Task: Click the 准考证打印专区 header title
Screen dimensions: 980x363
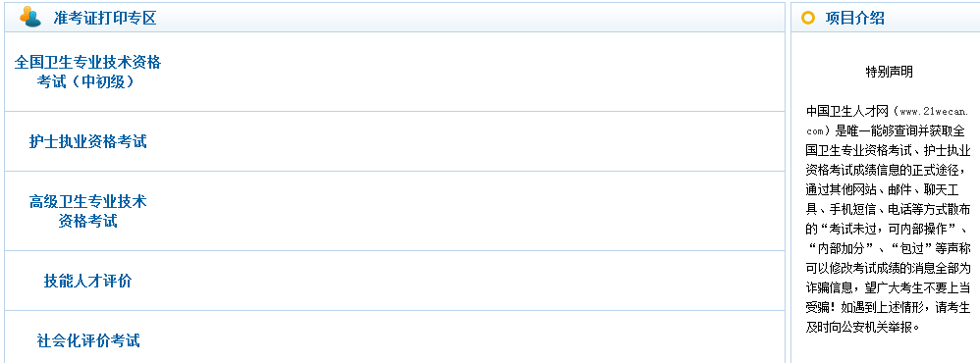Action: 104,18
